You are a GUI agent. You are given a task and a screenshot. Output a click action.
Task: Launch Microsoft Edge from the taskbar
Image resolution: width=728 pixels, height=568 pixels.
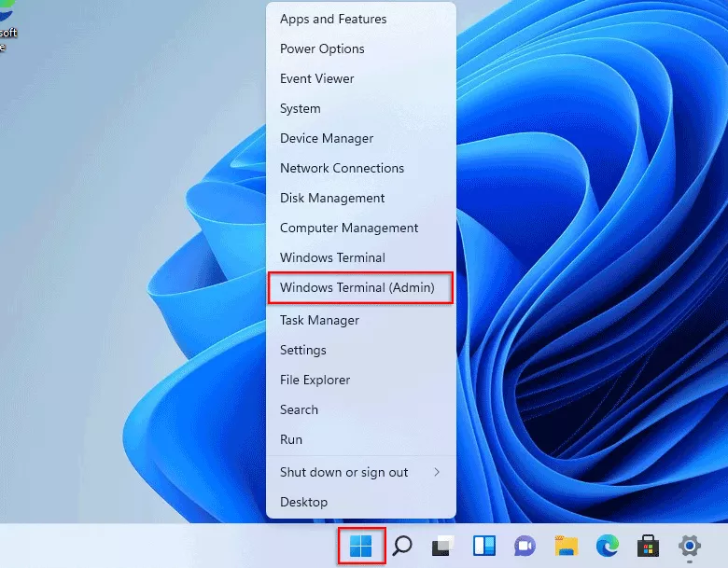click(x=607, y=546)
